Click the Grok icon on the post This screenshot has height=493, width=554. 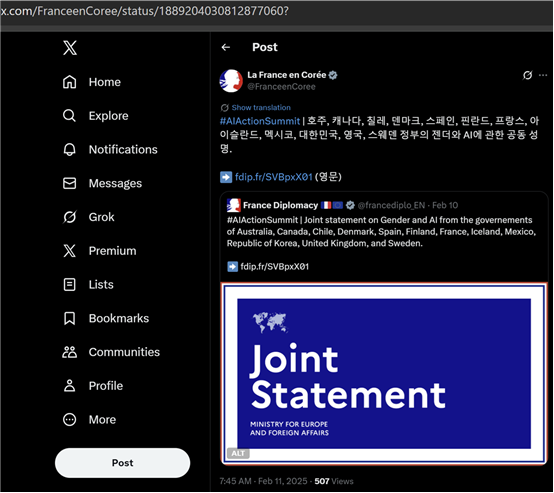click(528, 75)
